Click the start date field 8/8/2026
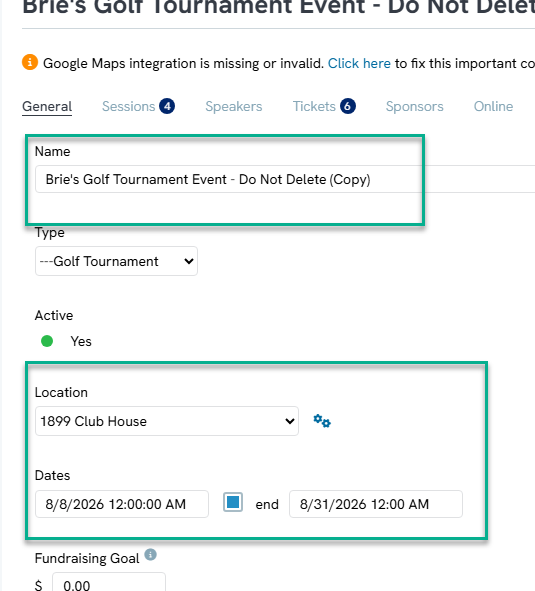The width and height of the screenshot is (535, 591). tap(122, 504)
